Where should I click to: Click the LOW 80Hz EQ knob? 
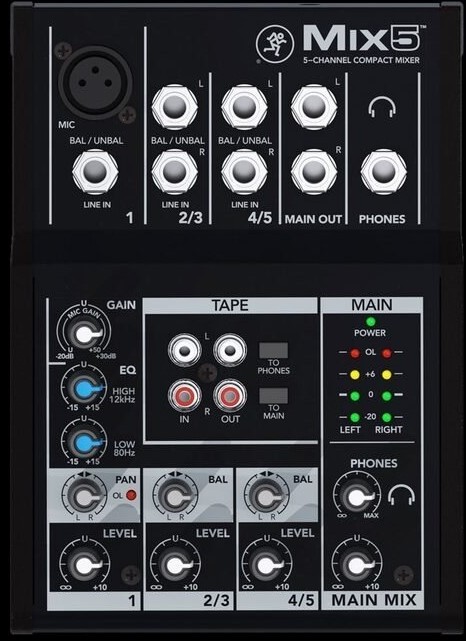coord(84,442)
